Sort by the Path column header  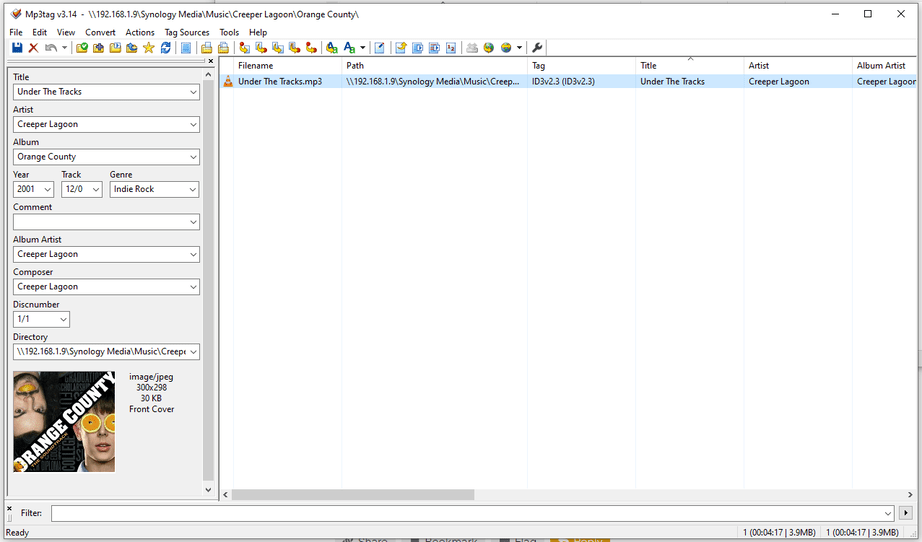[x=434, y=66]
